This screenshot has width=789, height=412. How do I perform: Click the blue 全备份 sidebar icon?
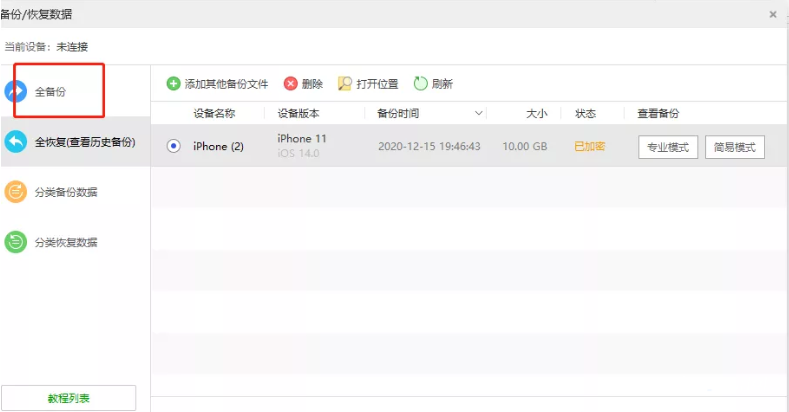pyautogui.click(x=16, y=92)
